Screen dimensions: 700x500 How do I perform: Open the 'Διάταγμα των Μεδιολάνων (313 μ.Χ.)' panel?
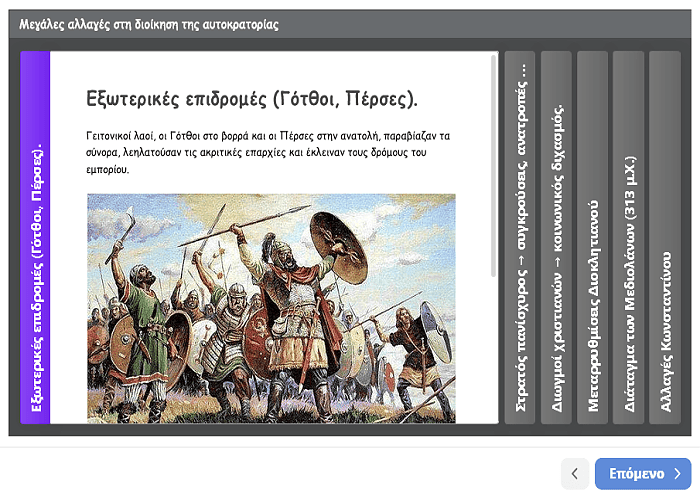[x=629, y=238]
